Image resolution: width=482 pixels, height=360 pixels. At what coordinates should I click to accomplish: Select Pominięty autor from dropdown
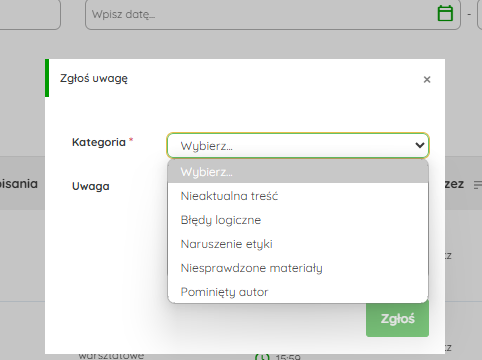tap(298, 292)
